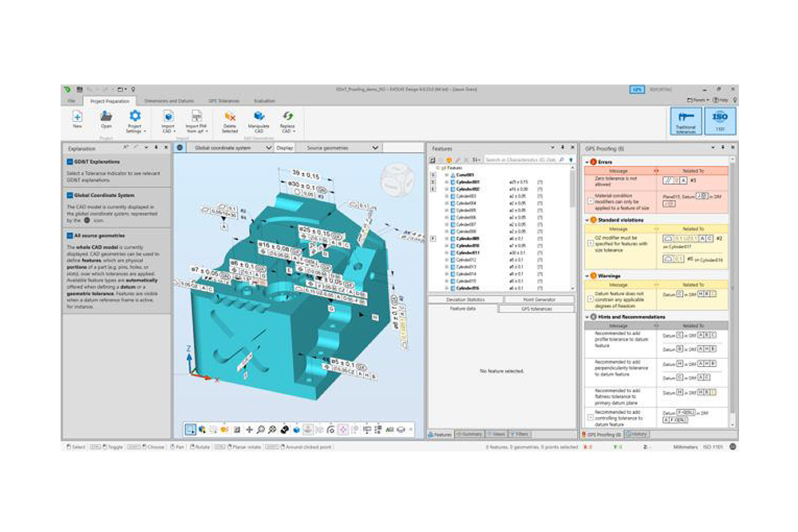Switch to the Dimensions and Datums tab
The height and width of the screenshot is (532, 798).
click(x=170, y=101)
